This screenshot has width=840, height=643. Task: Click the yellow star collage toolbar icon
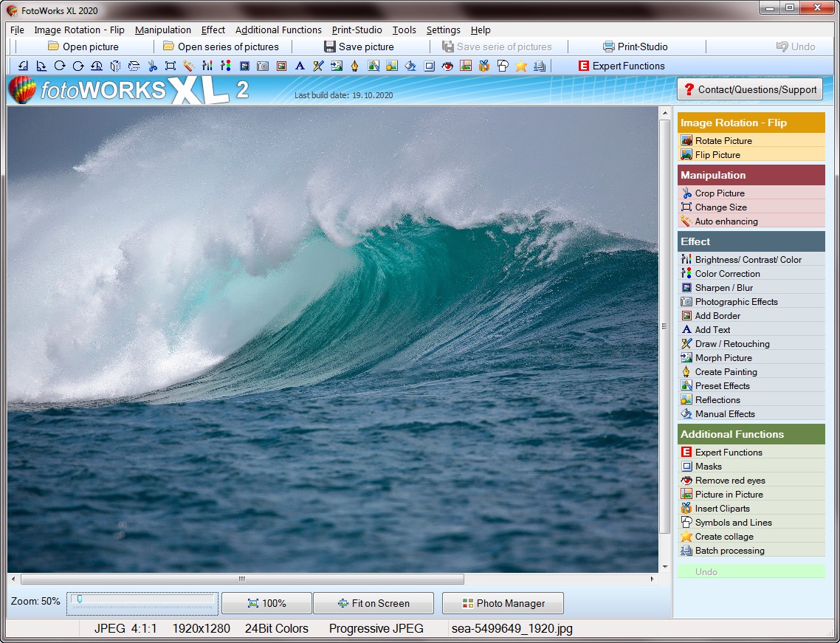tap(521, 66)
